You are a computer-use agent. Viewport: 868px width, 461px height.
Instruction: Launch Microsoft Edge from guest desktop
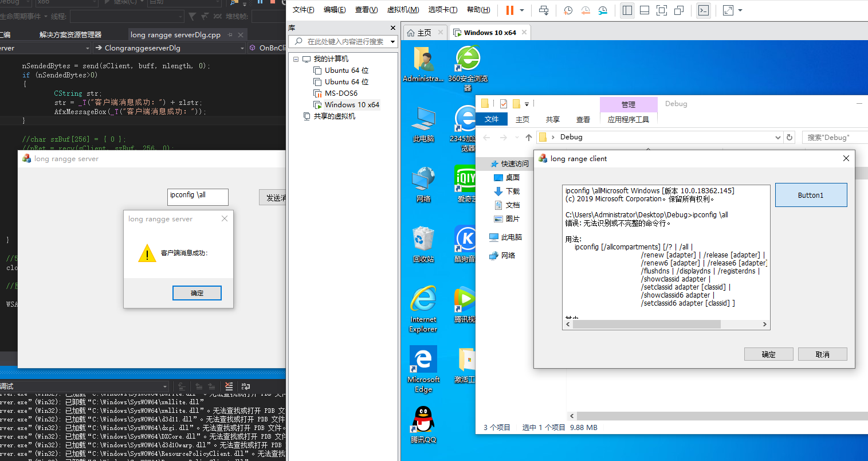point(423,370)
